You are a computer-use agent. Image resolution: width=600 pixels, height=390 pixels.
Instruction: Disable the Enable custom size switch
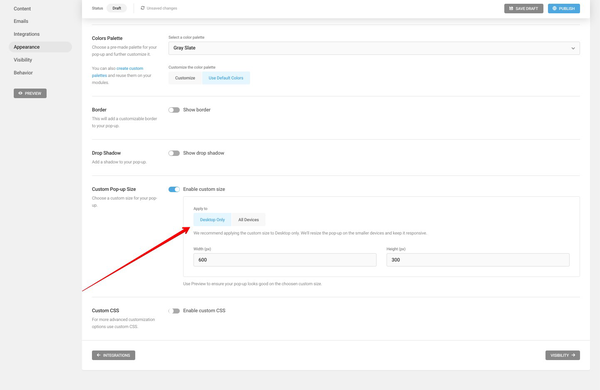174,189
